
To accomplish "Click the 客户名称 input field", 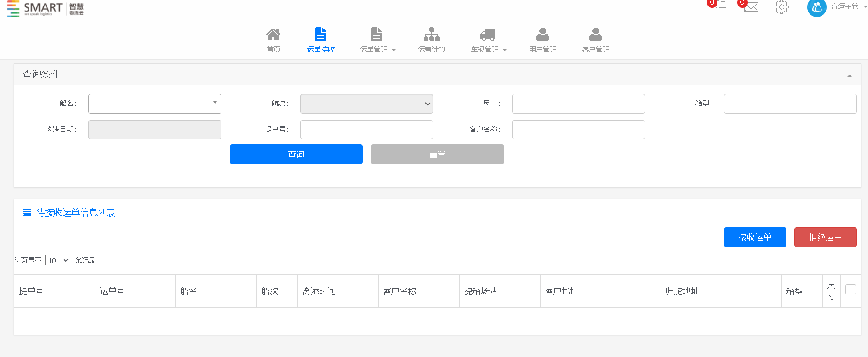I will [x=578, y=130].
